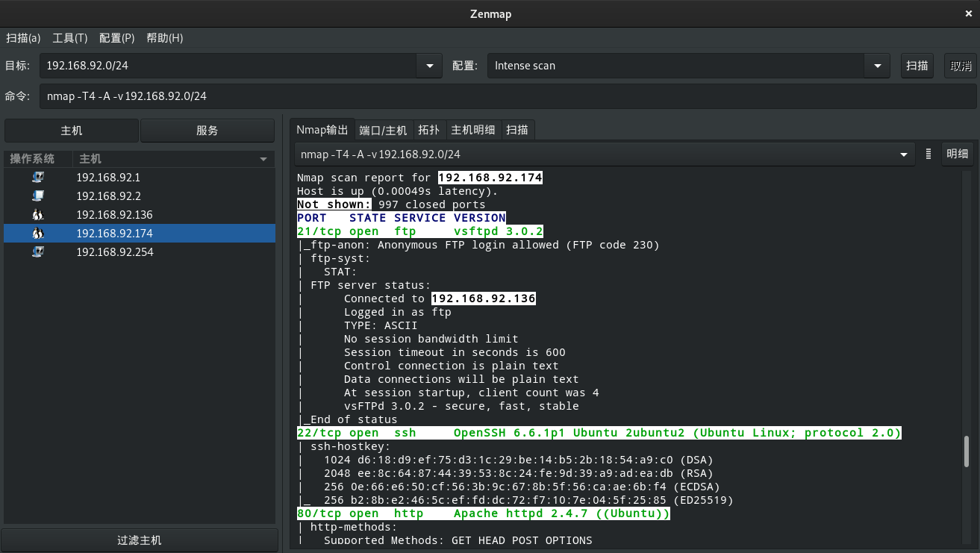This screenshot has width=980, height=553.
Task: Open the Intense scan profile dropdown
Action: [x=877, y=66]
